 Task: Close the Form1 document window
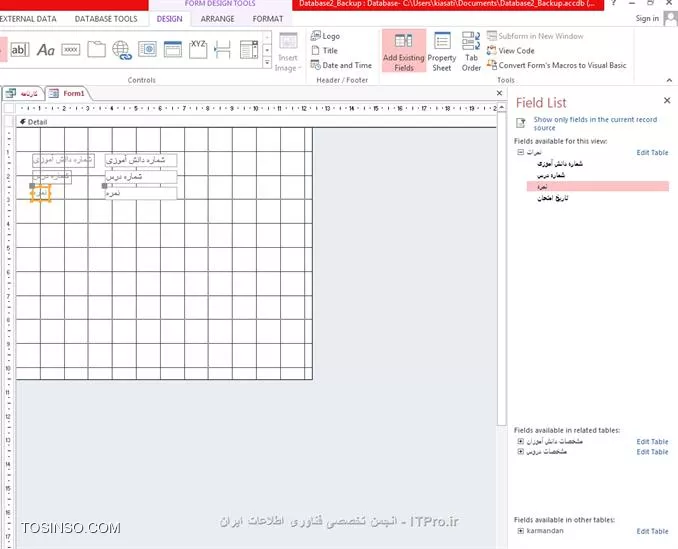(499, 93)
